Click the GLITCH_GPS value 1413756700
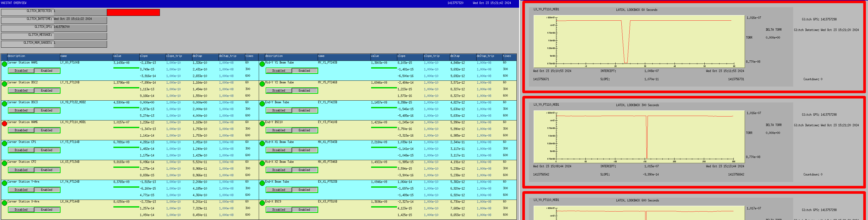The image size is (868, 220). tap(62, 27)
